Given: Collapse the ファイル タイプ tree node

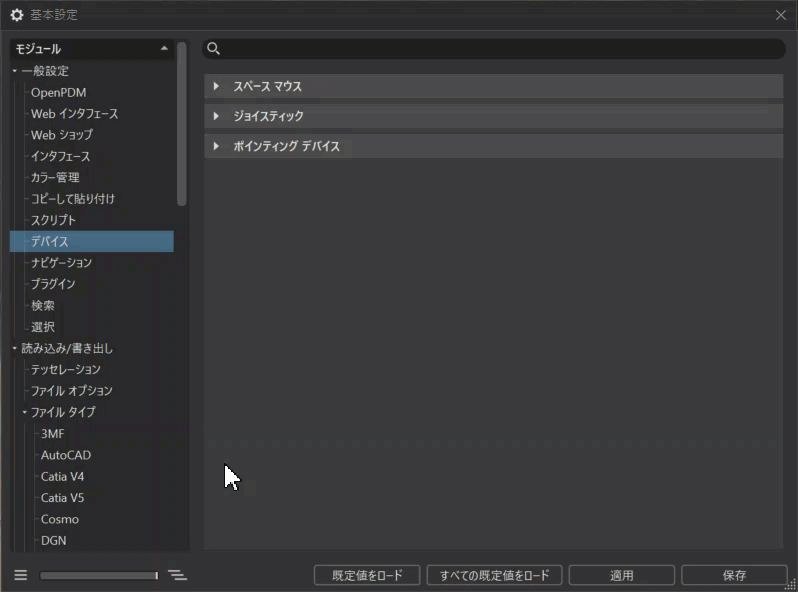Looking at the screenshot, I should [x=24, y=412].
